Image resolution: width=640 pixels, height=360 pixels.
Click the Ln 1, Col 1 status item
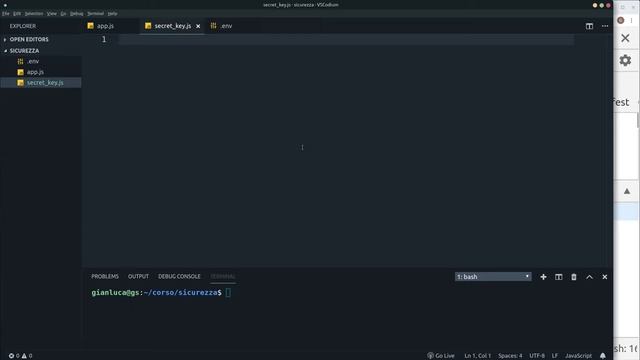pyautogui.click(x=477, y=356)
